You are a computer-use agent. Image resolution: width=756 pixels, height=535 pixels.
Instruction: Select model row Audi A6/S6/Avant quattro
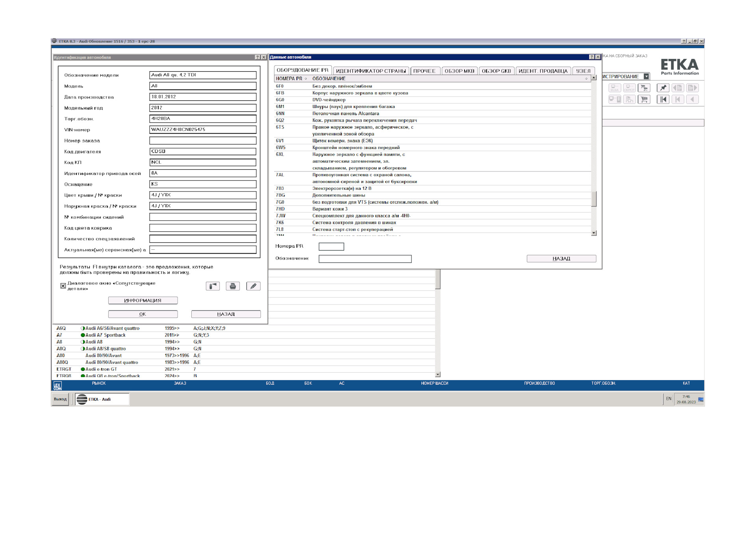pos(244,329)
